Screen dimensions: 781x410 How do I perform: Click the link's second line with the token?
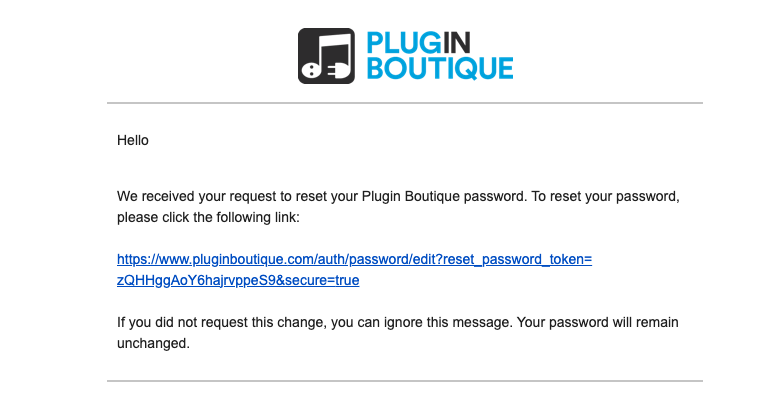pyautogui.click(x=238, y=281)
